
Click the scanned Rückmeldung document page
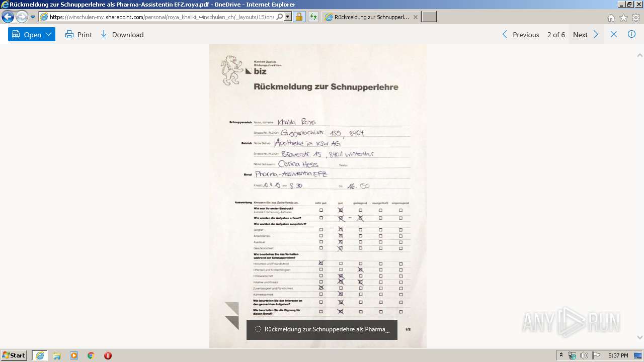pyautogui.click(x=318, y=196)
